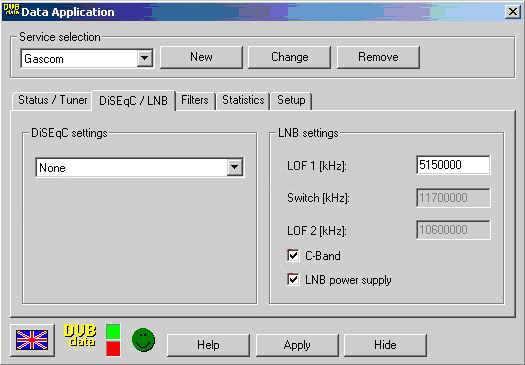Go to the Statistics tab

point(243,100)
